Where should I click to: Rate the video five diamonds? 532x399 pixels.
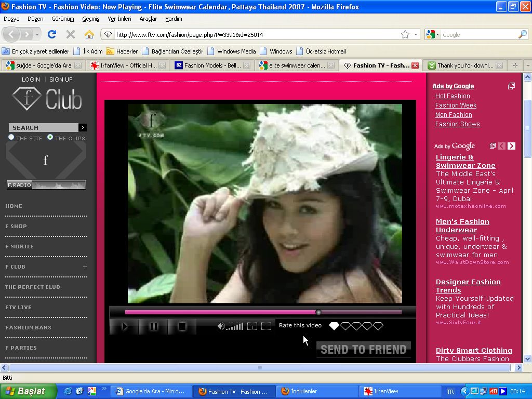click(x=378, y=326)
